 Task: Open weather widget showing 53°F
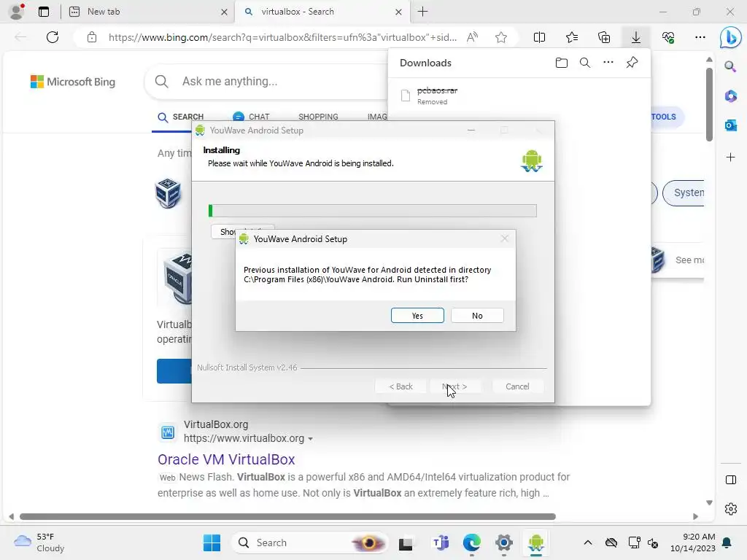click(39, 542)
